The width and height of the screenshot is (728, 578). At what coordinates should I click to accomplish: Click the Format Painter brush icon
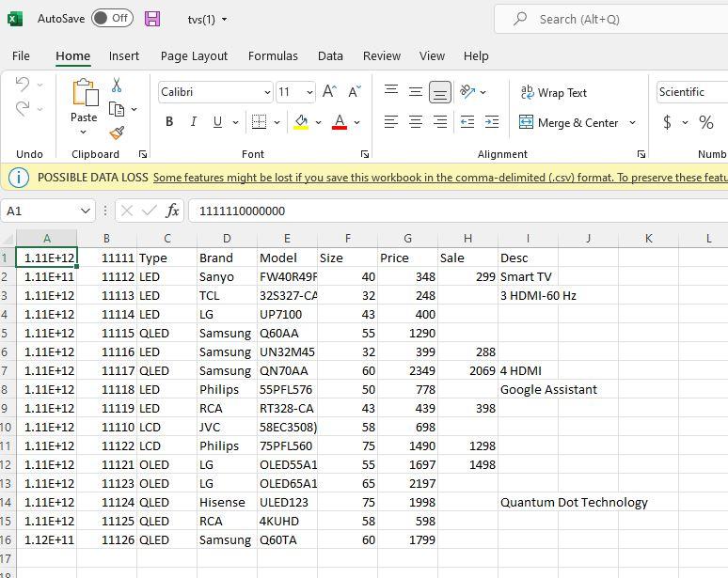click(117, 133)
